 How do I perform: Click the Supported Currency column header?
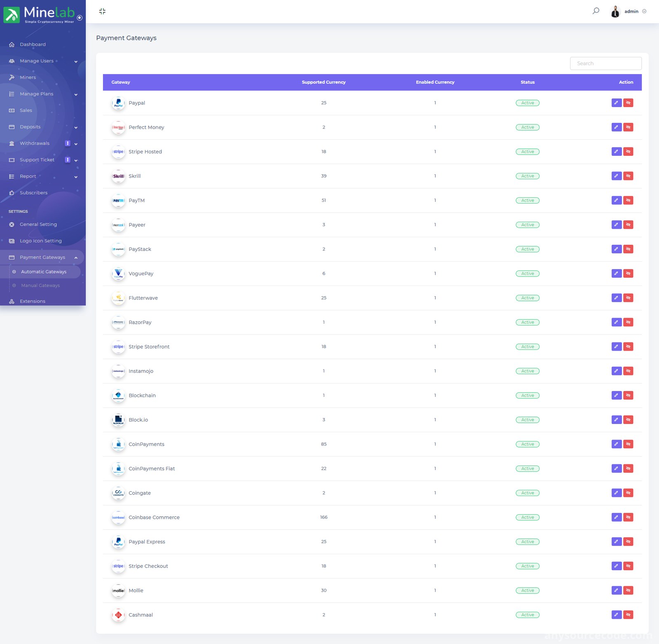click(x=324, y=82)
